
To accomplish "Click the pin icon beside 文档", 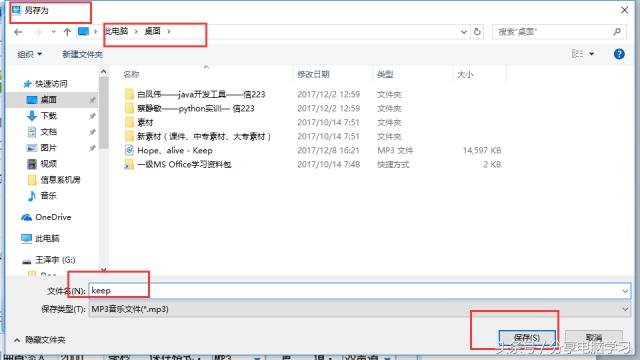I will pos(92,132).
